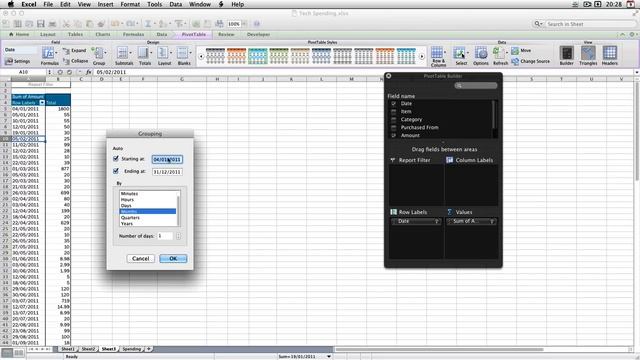The height and width of the screenshot is (360, 640).
Task: Switch to the Formulas ribbon tab
Action: (x=133, y=35)
